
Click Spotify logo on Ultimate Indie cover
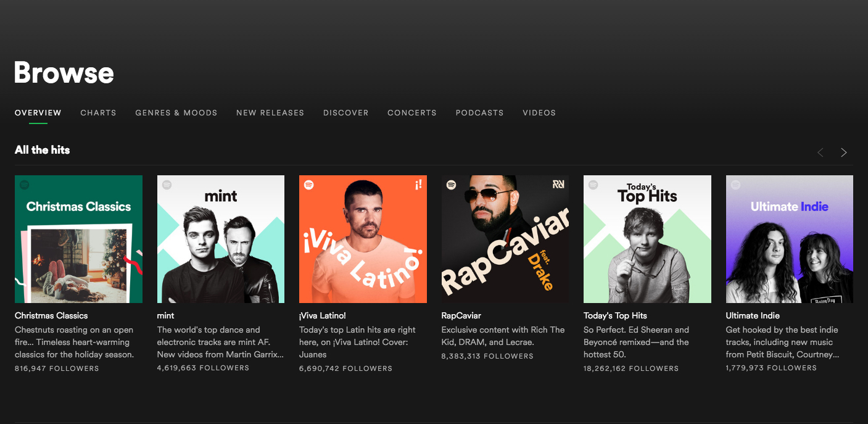coord(735,185)
